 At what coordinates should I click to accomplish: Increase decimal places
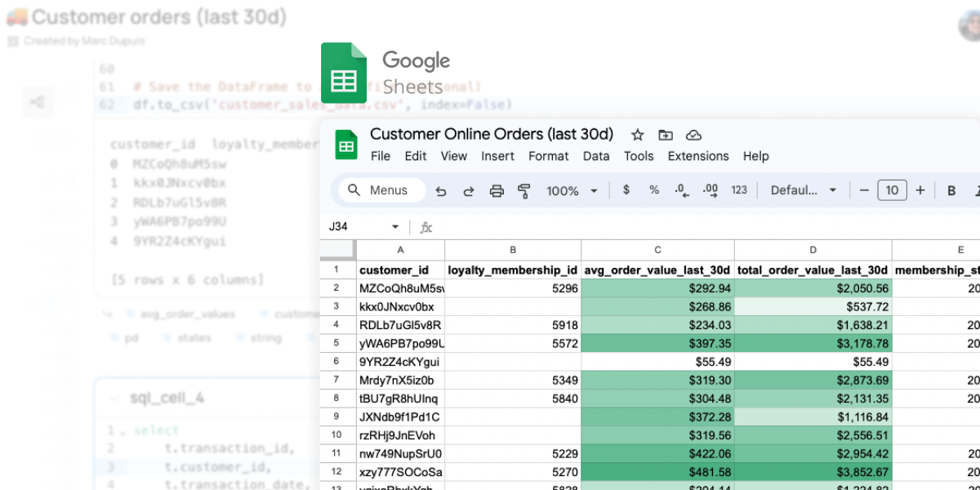point(710,190)
